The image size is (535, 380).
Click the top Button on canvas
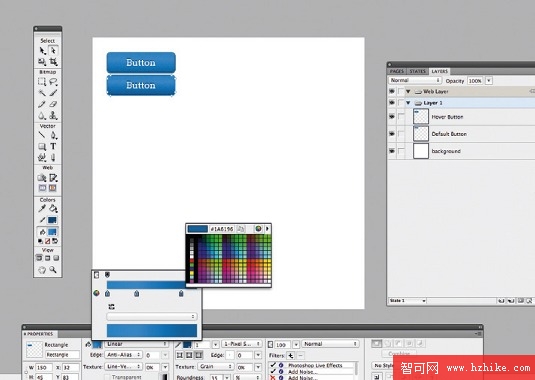tap(141, 62)
